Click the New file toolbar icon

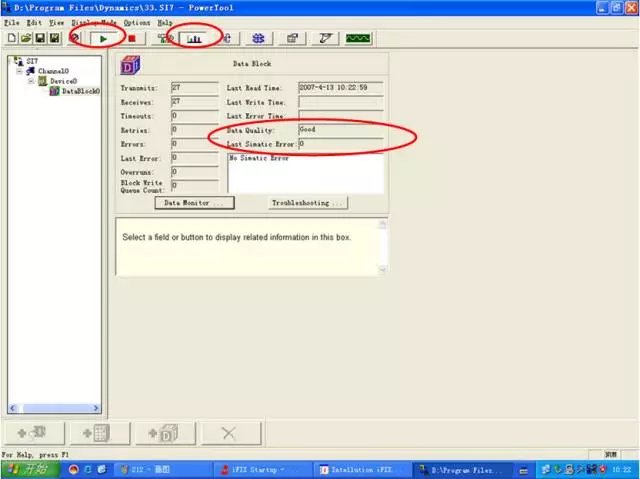point(11,38)
